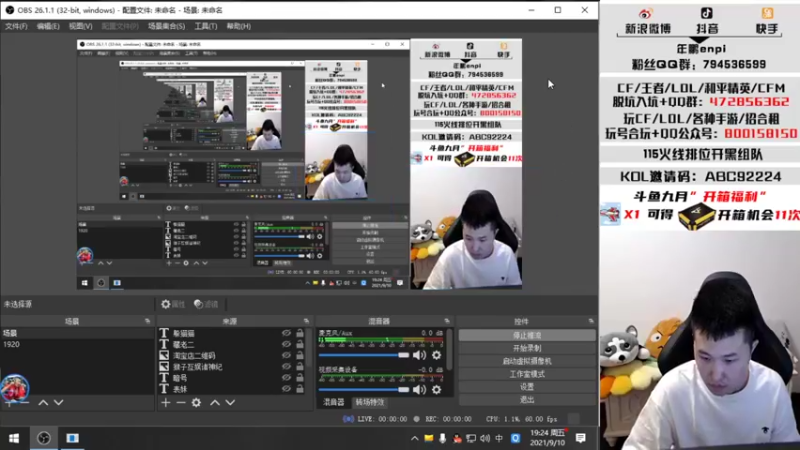Undock the 控件 panel via popout icon

point(591,321)
